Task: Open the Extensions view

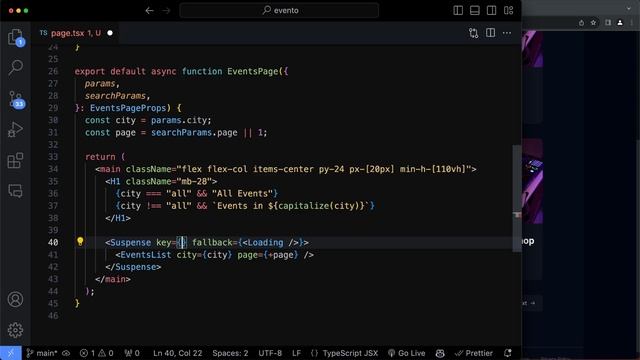Action: click(16, 160)
